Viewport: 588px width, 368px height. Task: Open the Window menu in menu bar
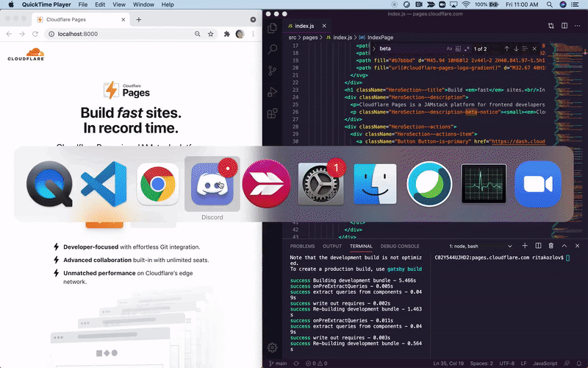point(143,4)
